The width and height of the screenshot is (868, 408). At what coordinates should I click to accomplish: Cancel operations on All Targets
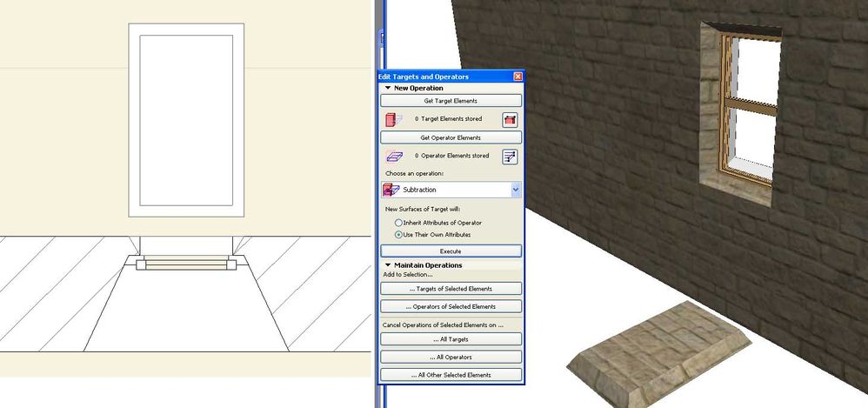pos(451,339)
